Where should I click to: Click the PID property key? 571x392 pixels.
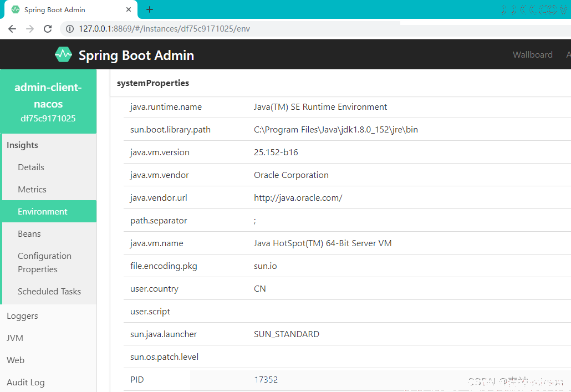pos(137,380)
